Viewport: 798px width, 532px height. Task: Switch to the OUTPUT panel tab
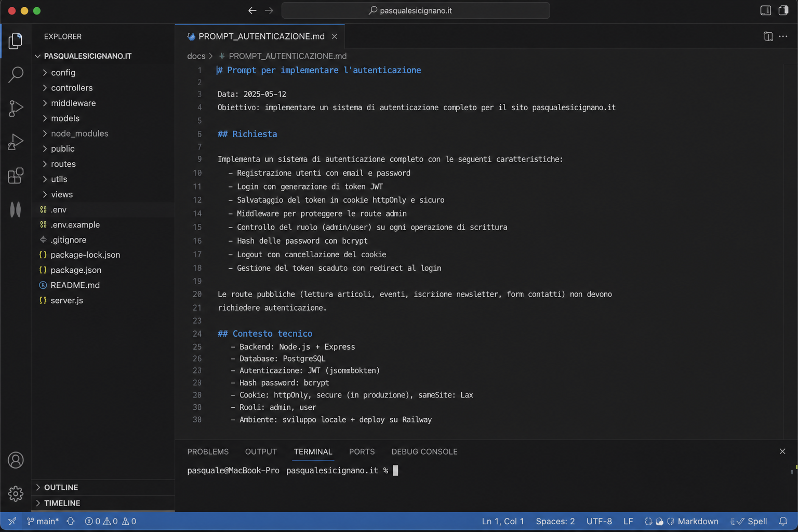click(x=261, y=451)
